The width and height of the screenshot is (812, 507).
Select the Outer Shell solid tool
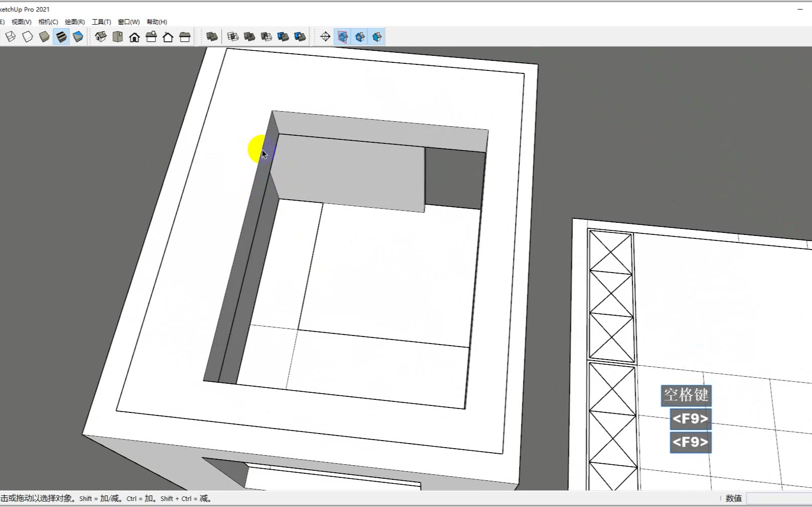212,37
